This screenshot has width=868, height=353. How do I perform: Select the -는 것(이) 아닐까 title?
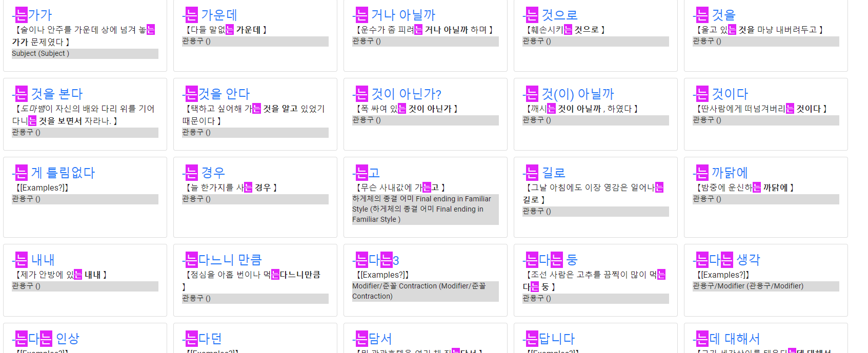tap(568, 94)
